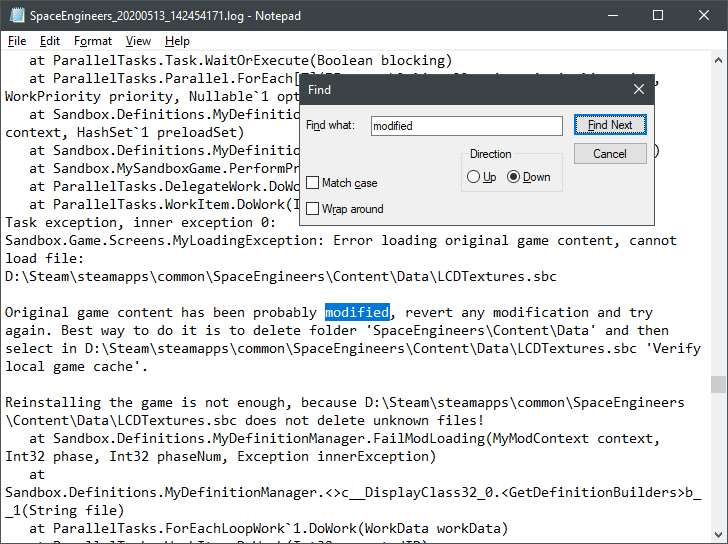The height and width of the screenshot is (544, 728).
Task: Select the Down direction radio button
Action: (x=514, y=177)
